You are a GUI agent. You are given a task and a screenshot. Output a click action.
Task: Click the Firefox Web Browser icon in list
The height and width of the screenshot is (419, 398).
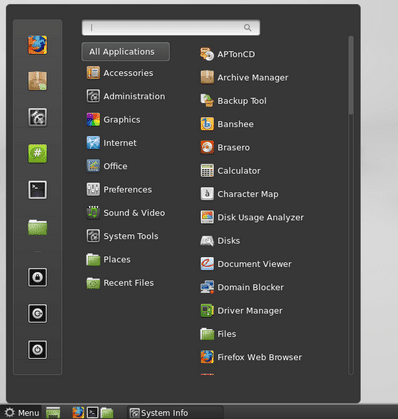pos(207,357)
